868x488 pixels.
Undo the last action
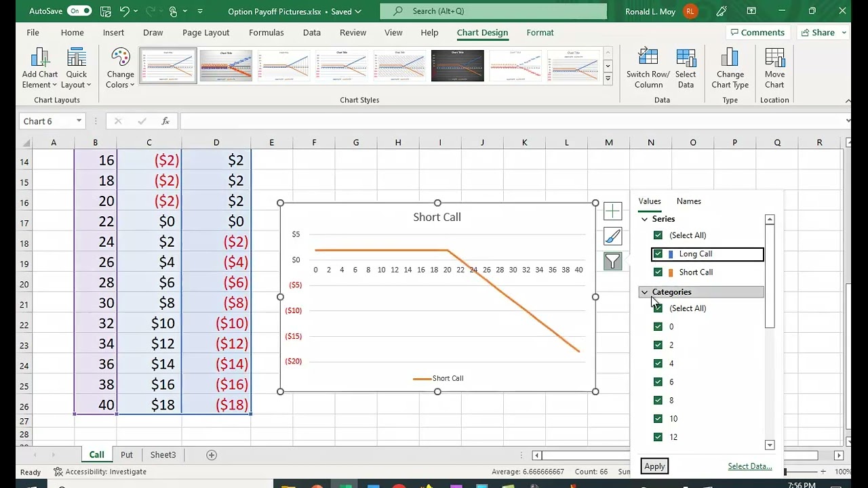click(124, 11)
